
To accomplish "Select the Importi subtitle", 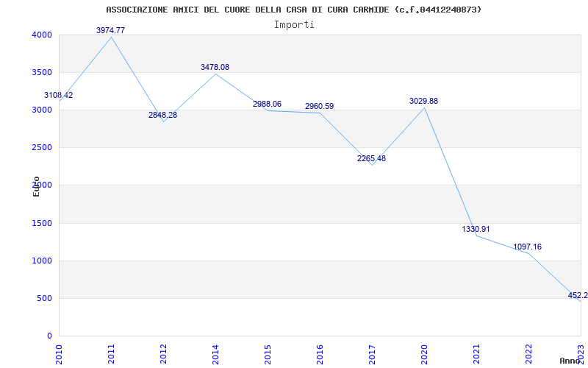I will [293, 25].
